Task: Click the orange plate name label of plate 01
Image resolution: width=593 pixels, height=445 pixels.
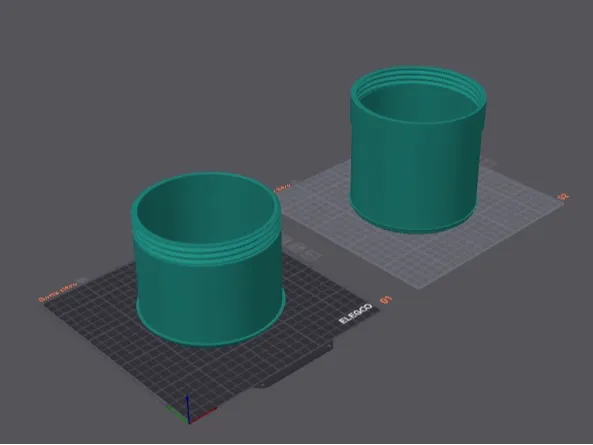Action: click(57, 293)
